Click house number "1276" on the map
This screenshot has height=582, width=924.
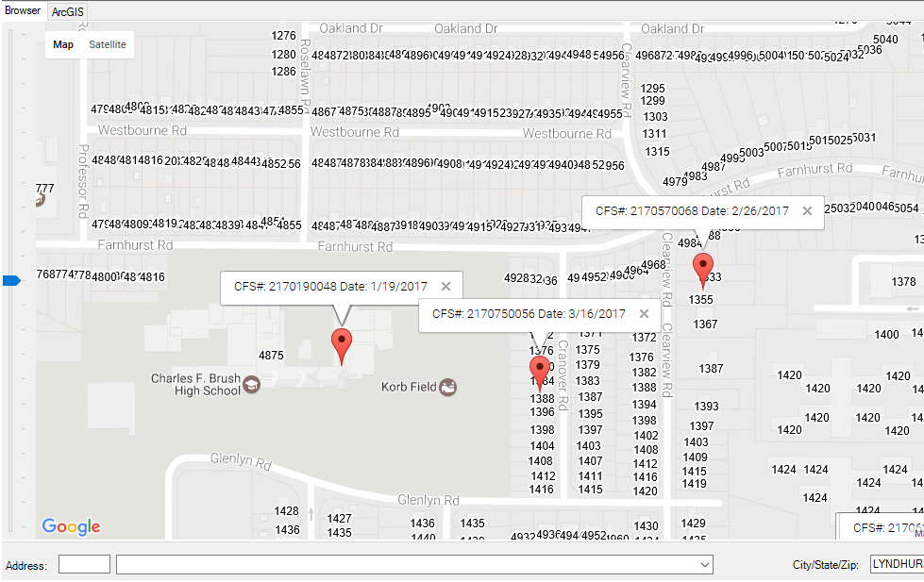click(x=283, y=36)
